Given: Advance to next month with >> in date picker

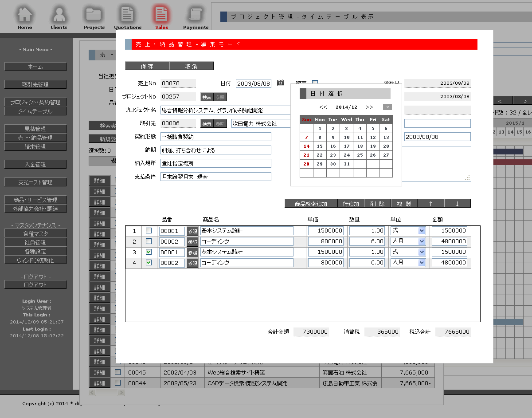Looking at the screenshot, I should [x=369, y=107].
